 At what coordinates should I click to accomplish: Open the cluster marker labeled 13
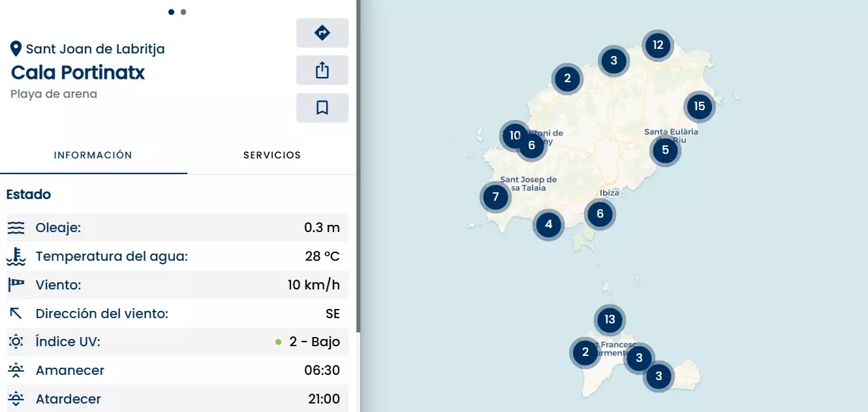click(610, 319)
